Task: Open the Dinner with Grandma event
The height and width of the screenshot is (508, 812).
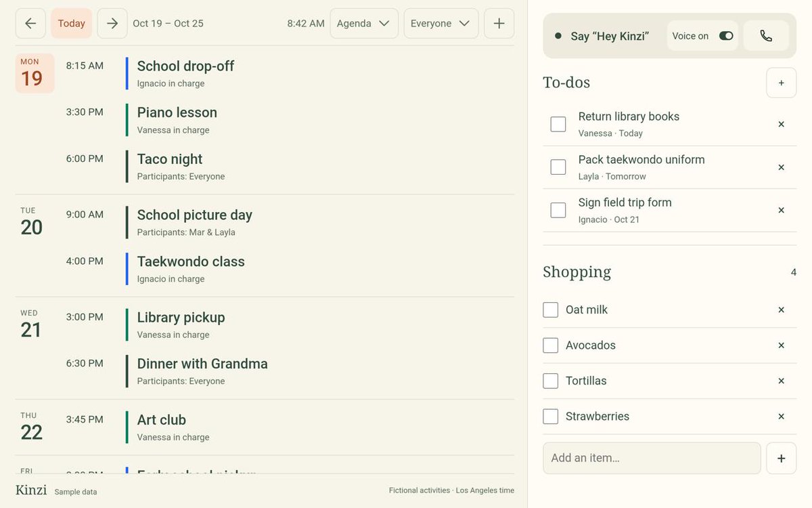Action: tap(319, 371)
